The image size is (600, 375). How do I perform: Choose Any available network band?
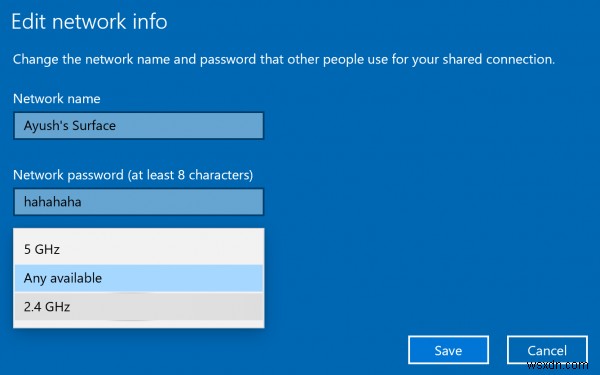(x=139, y=278)
